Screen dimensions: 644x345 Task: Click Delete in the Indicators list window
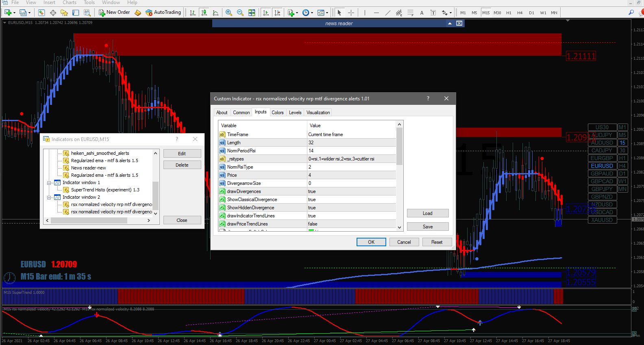(182, 165)
